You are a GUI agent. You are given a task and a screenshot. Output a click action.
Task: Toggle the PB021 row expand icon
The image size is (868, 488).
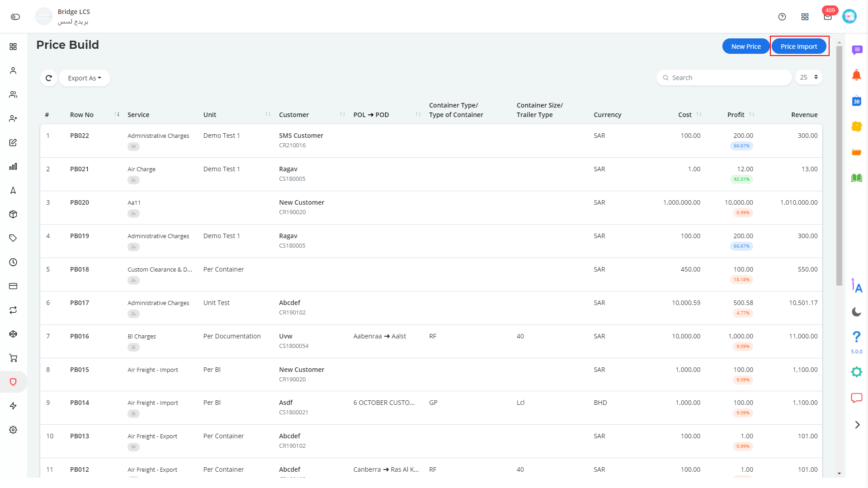coord(133,179)
